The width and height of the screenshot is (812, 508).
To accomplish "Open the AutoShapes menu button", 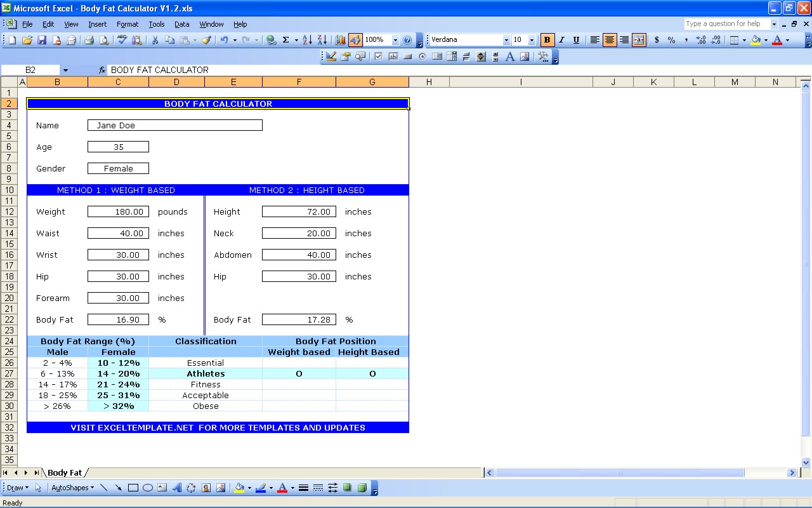I will click(72, 488).
